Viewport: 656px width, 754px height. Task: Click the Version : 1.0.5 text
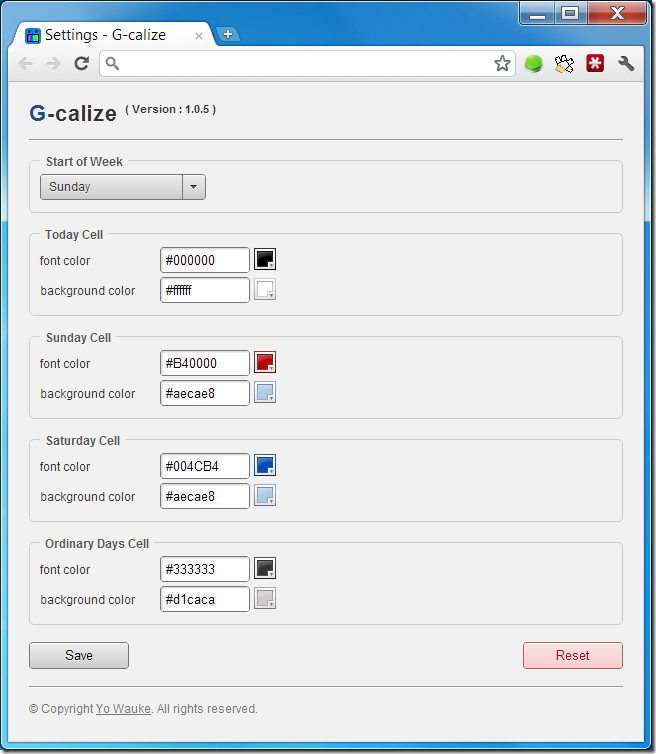171,109
